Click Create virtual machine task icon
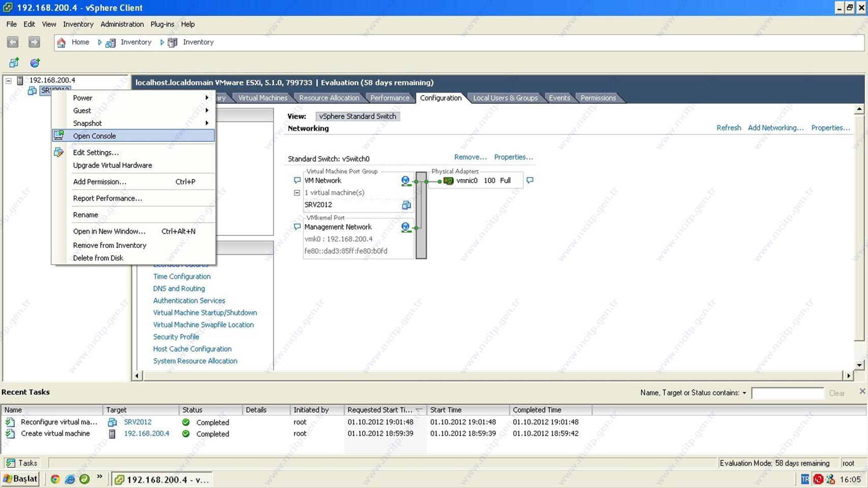This screenshot has height=488, width=868. (x=10, y=434)
